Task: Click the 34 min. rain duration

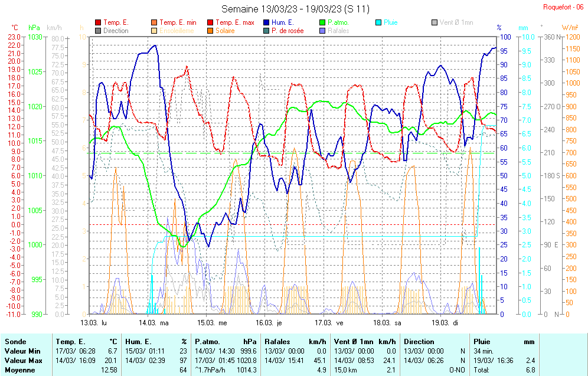Action: coord(484,351)
